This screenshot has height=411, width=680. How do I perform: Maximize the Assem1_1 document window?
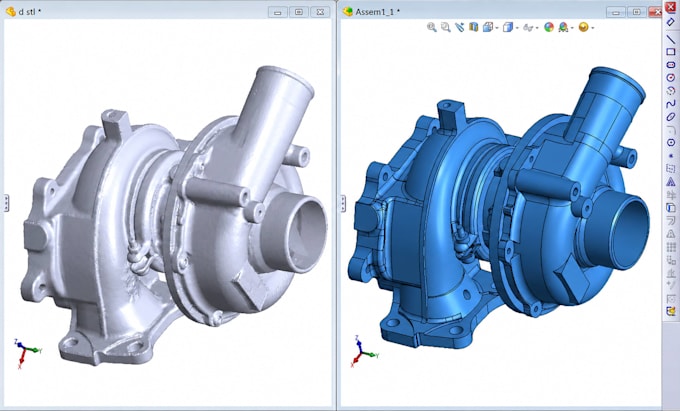click(x=637, y=12)
